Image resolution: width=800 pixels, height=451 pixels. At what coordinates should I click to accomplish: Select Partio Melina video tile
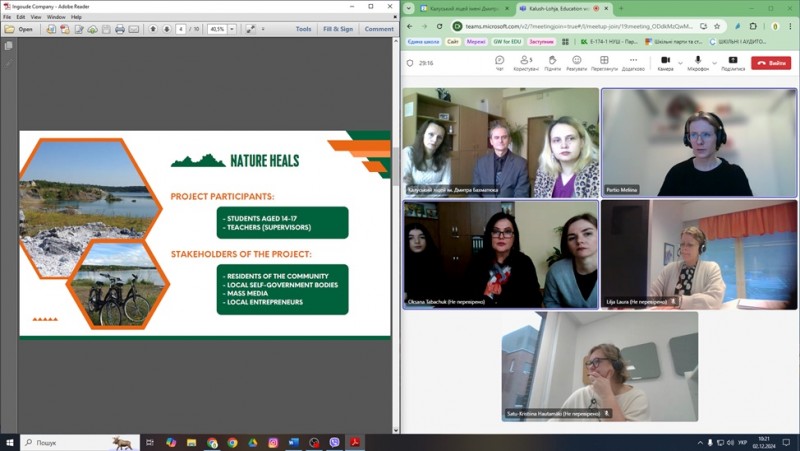(x=699, y=143)
